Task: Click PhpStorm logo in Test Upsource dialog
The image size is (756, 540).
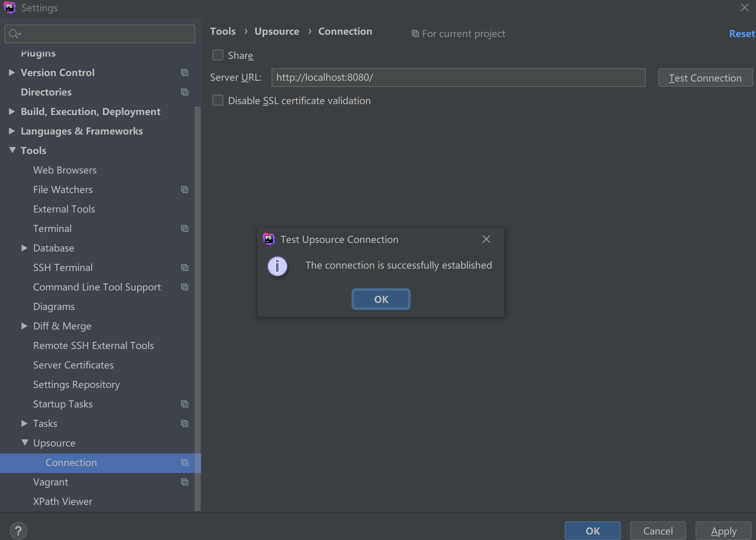Action: point(269,239)
